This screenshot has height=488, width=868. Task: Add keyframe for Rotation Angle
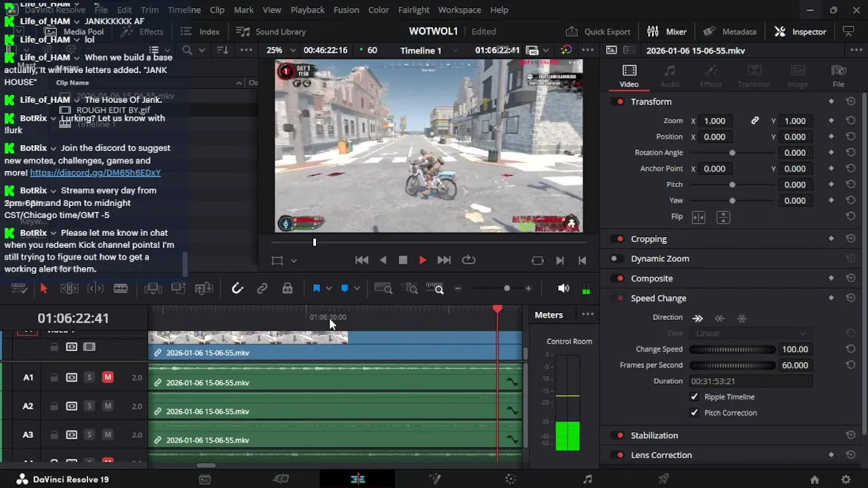pyautogui.click(x=831, y=153)
